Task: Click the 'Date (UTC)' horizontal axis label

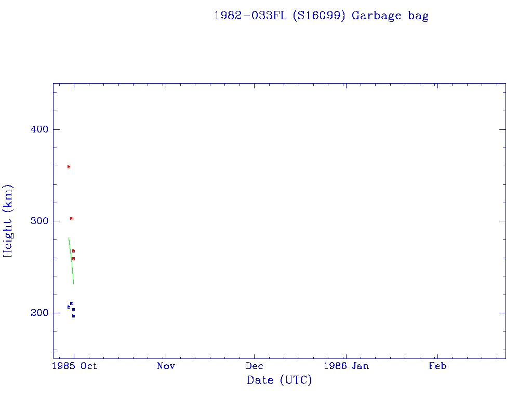Action: pos(280,380)
